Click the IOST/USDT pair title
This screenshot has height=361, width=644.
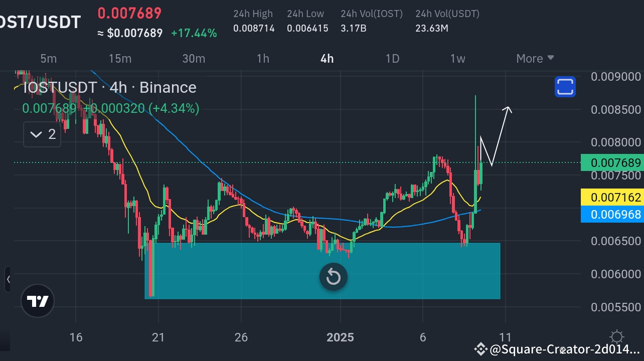pyautogui.click(x=40, y=22)
